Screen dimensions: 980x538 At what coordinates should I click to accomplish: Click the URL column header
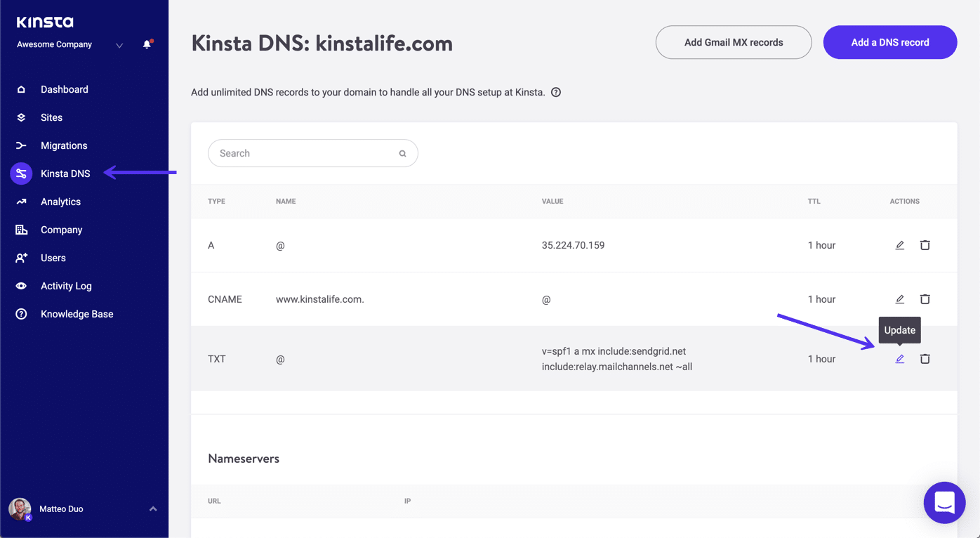[214, 501]
